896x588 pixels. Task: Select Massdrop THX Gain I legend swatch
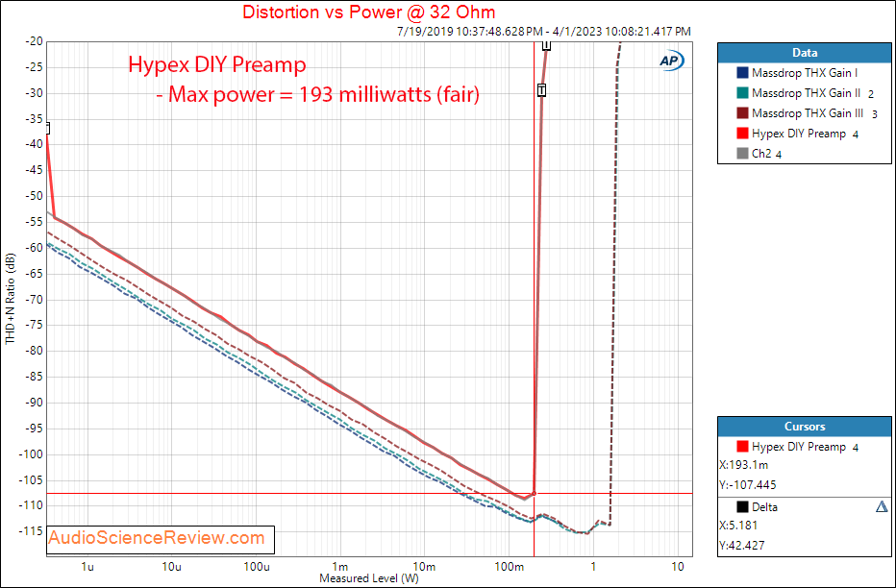click(742, 73)
